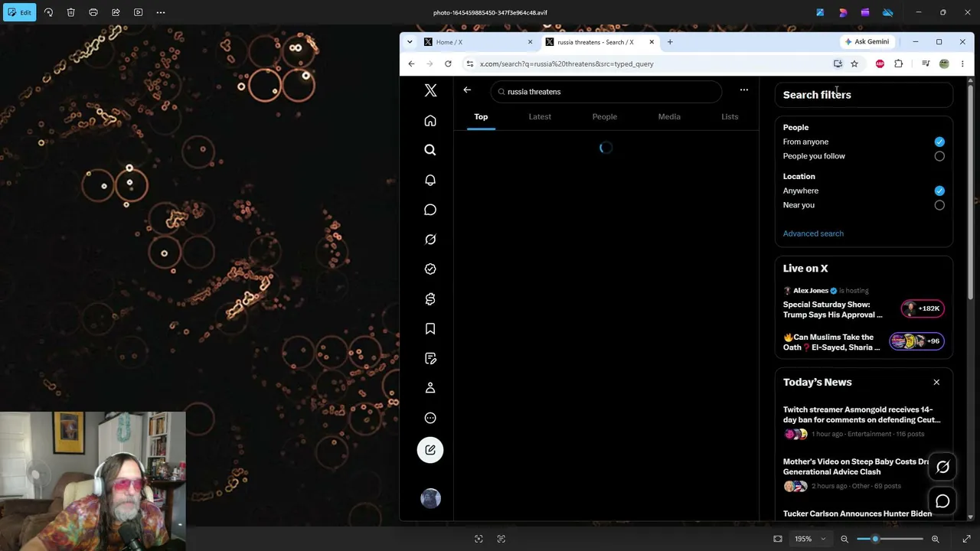980x551 pixels.
Task: Click the scan text icon in Photos footer
Action: (501, 539)
